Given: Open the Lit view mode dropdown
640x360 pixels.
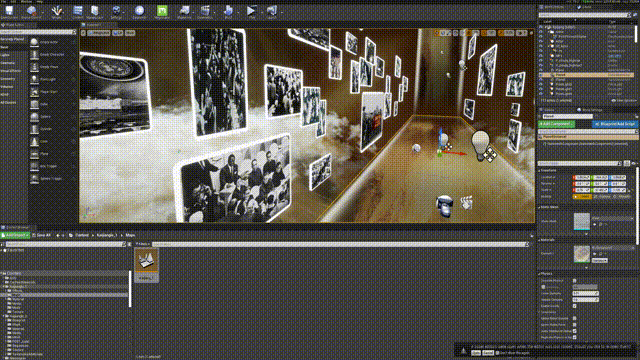Looking at the screenshot, I should coord(118,33).
